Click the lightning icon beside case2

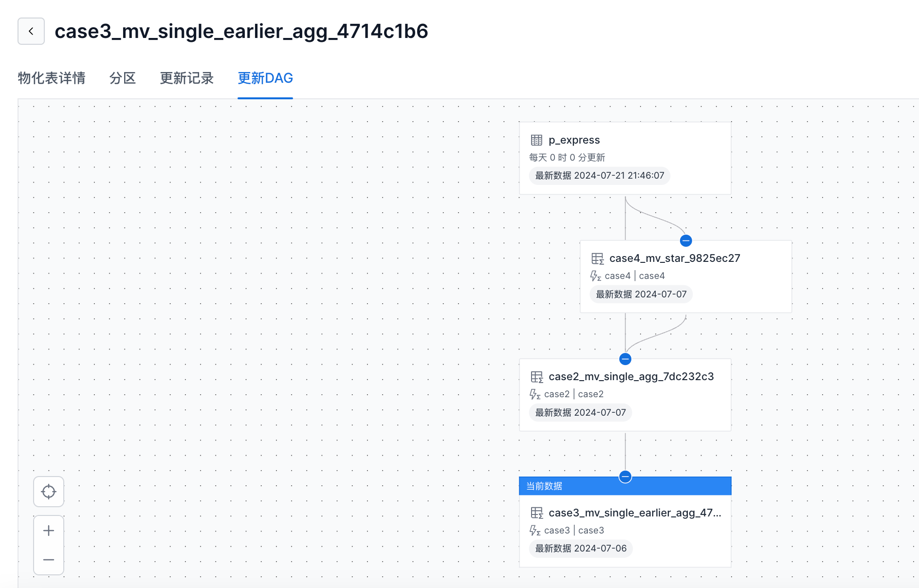coord(535,394)
